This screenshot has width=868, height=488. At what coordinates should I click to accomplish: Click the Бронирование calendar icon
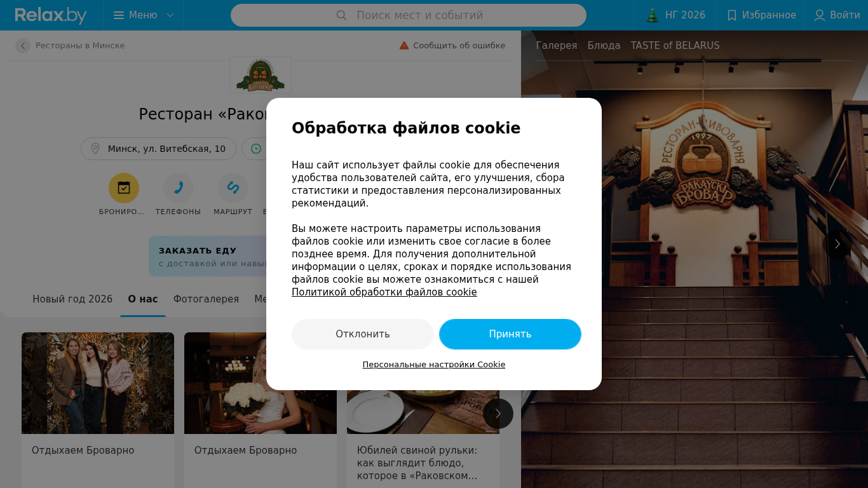(124, 188)
